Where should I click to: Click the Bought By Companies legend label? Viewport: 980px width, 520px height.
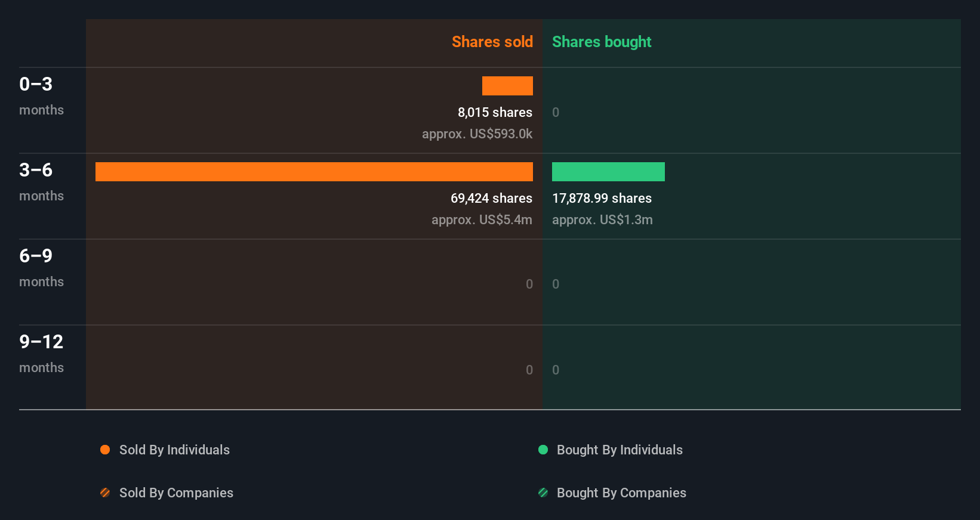pyautogui.click(x=621, y=493)
